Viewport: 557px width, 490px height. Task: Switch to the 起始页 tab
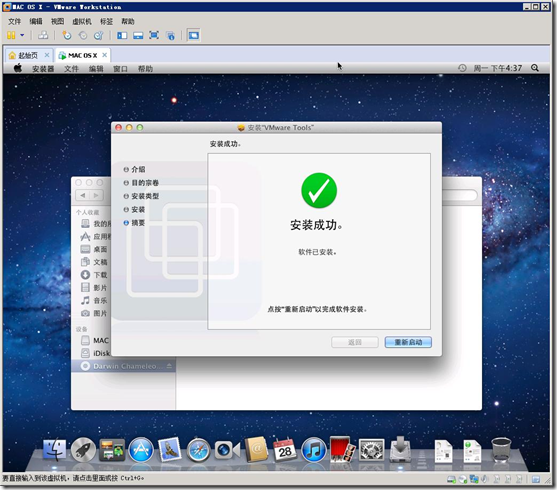pos(28,55)
